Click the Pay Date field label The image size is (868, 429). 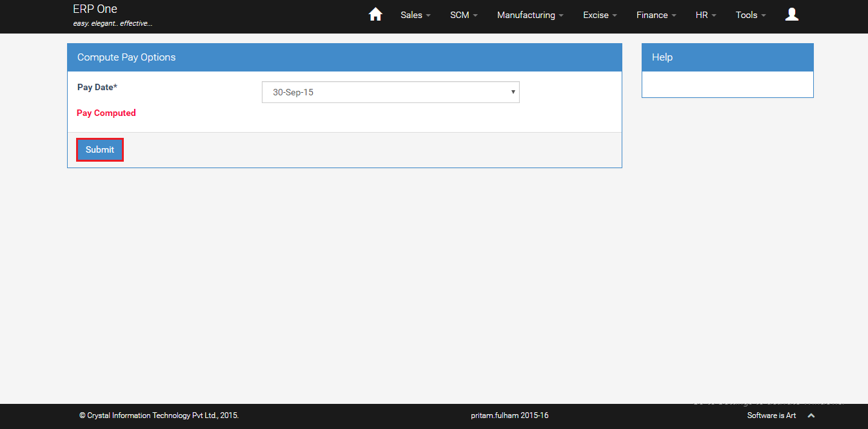tap(97, 87)
